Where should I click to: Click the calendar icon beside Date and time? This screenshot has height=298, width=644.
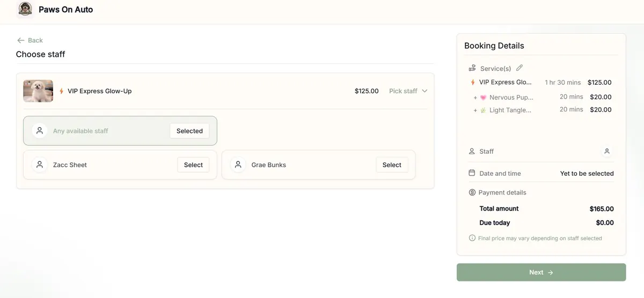click(x=472, y=173)
